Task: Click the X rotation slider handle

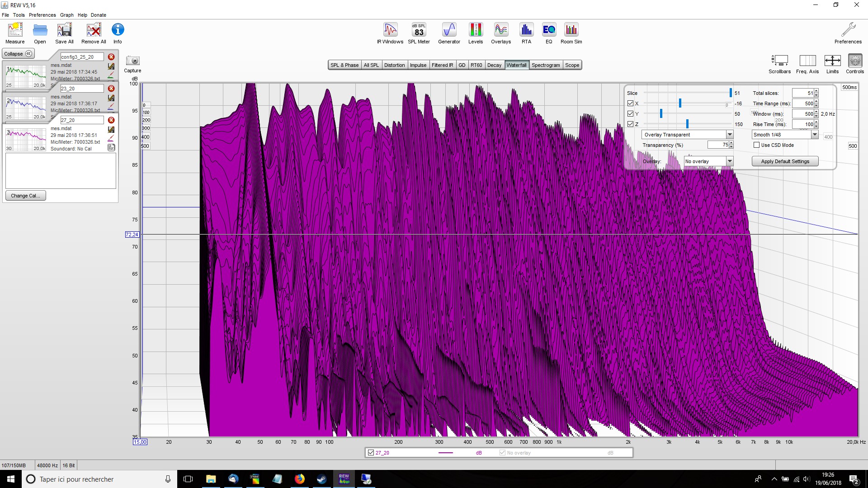Action: 680,103
